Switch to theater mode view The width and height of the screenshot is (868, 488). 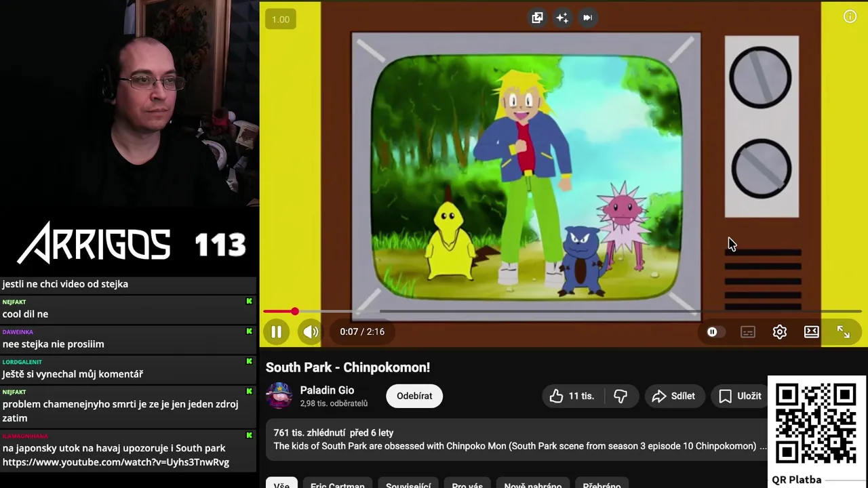[x=812, y=332]
